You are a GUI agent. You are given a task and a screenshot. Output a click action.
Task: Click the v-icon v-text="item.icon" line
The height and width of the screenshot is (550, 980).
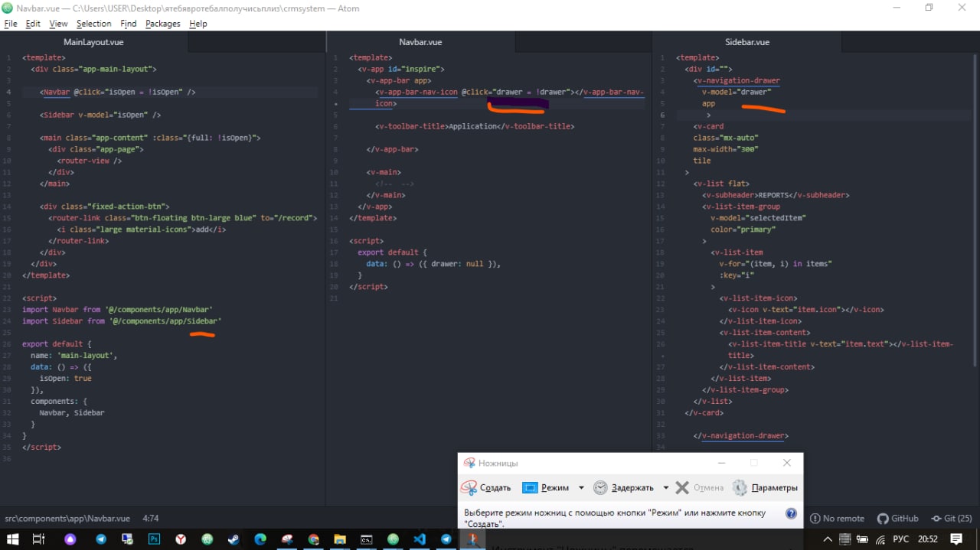(x=805, y=310)
